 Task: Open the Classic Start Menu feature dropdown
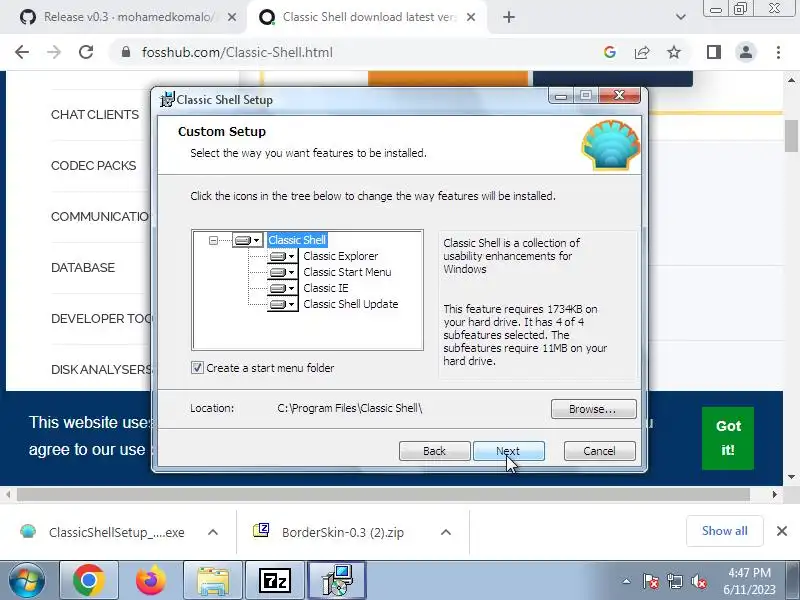[283, 272]
